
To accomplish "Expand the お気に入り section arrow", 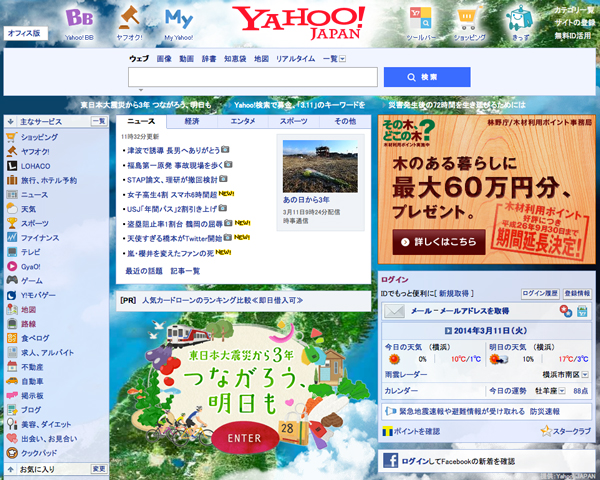I will pos(10,469).
